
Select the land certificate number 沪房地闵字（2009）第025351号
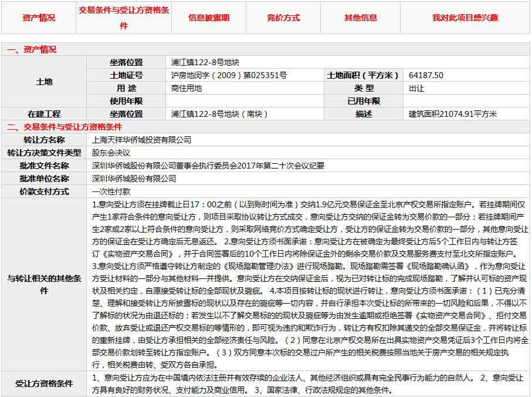pyautogui.click(x=229, y=75)
